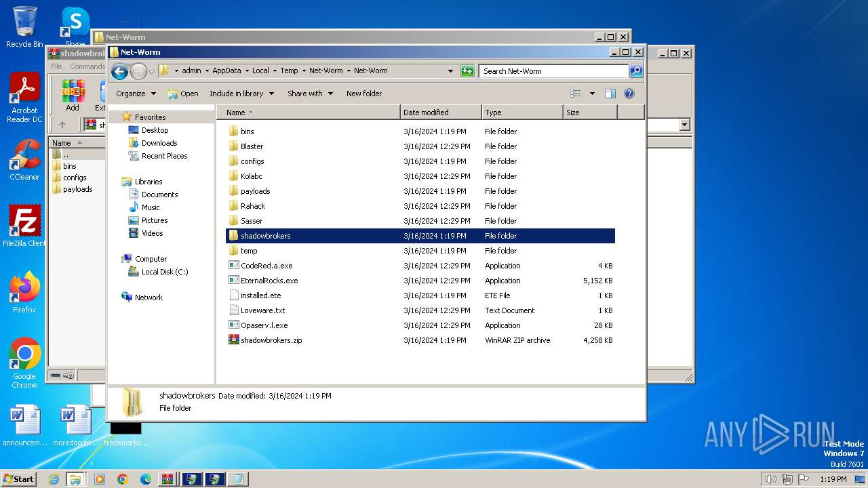Image resolution: width=868 pixels, height=488 pixels.
Task: Select Network in the navigation pane
Action: (x=149, y=298)
